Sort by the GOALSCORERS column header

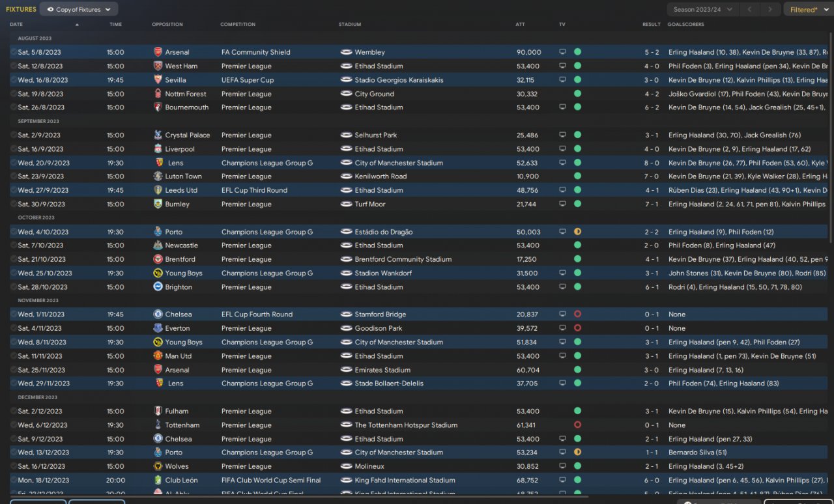pyautogui.click(x=685, y=25)
